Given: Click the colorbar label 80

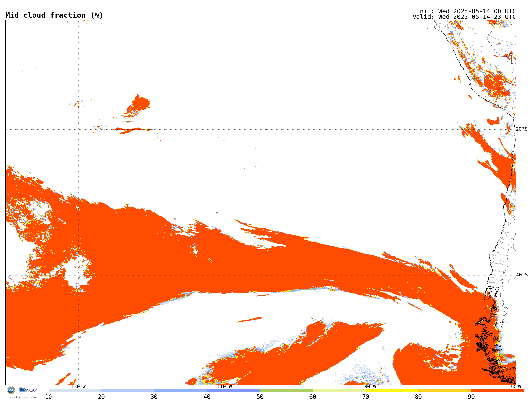Looking at the screenshot, I should (x=418, y=397).
